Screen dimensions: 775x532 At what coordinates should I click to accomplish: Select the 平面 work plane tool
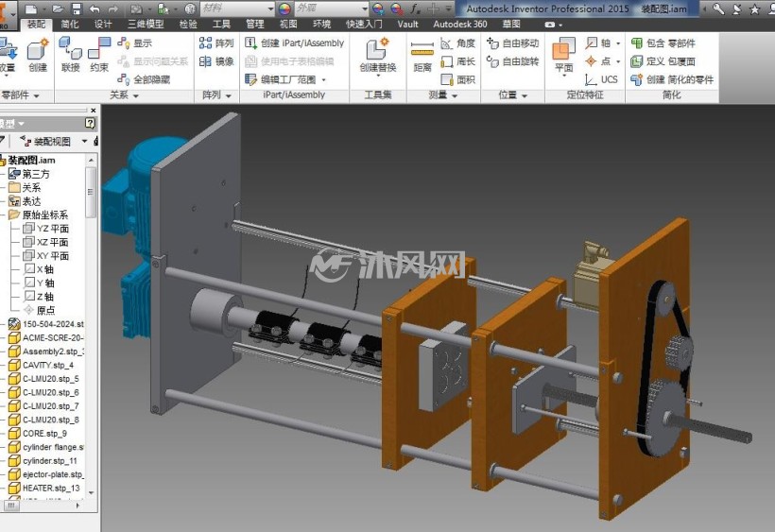pos(564,56)
